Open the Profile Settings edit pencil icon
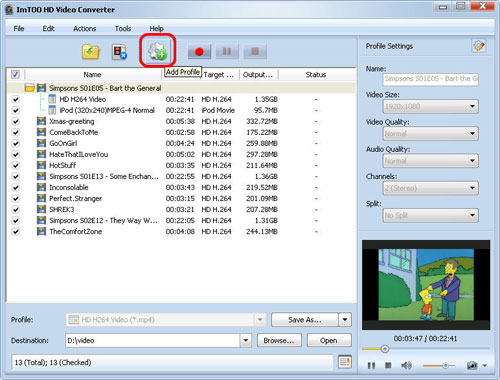500x380 pixels. point(479,46)
